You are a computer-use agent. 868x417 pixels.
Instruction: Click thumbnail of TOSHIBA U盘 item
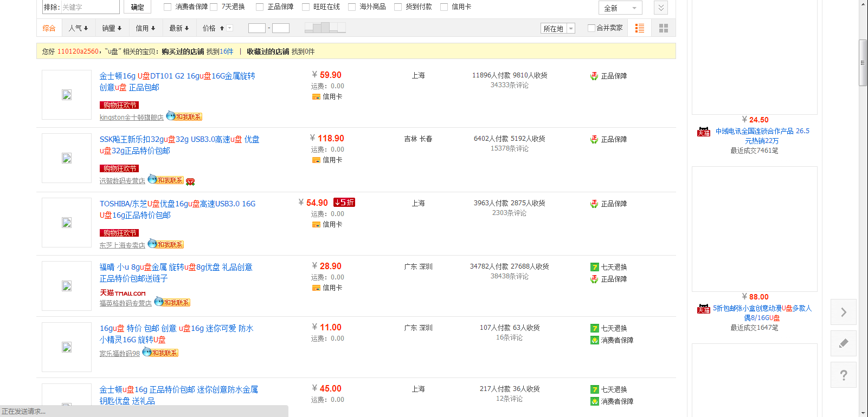click(x=67, y=223)
